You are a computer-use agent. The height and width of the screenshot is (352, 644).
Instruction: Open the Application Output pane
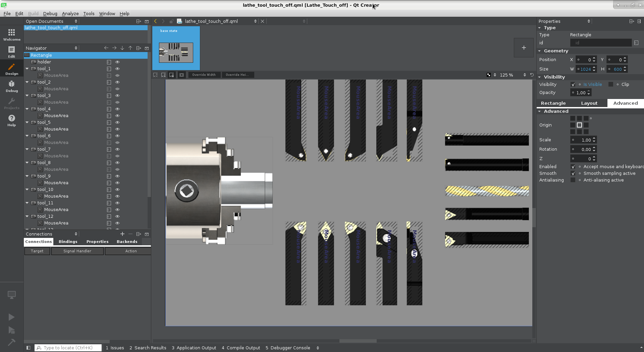[x=194, y=348]
